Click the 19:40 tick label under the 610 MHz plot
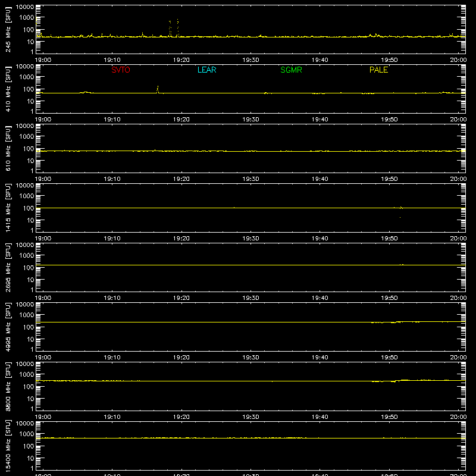 coord(320,179)
